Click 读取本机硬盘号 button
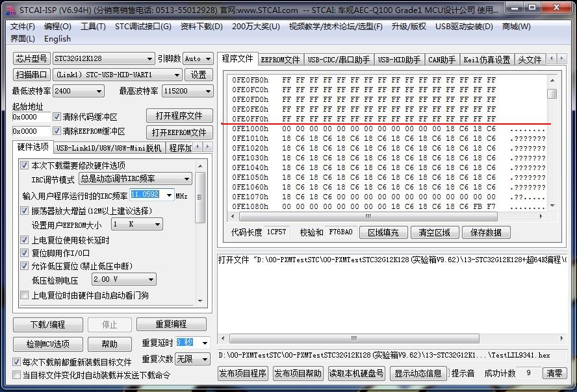577x392 pixels. [x=356, y=373]
